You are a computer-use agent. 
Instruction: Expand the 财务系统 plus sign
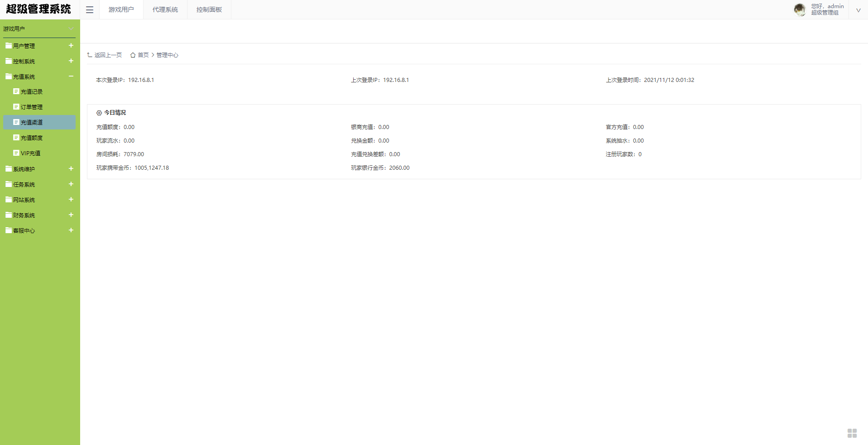click(71, 215)
